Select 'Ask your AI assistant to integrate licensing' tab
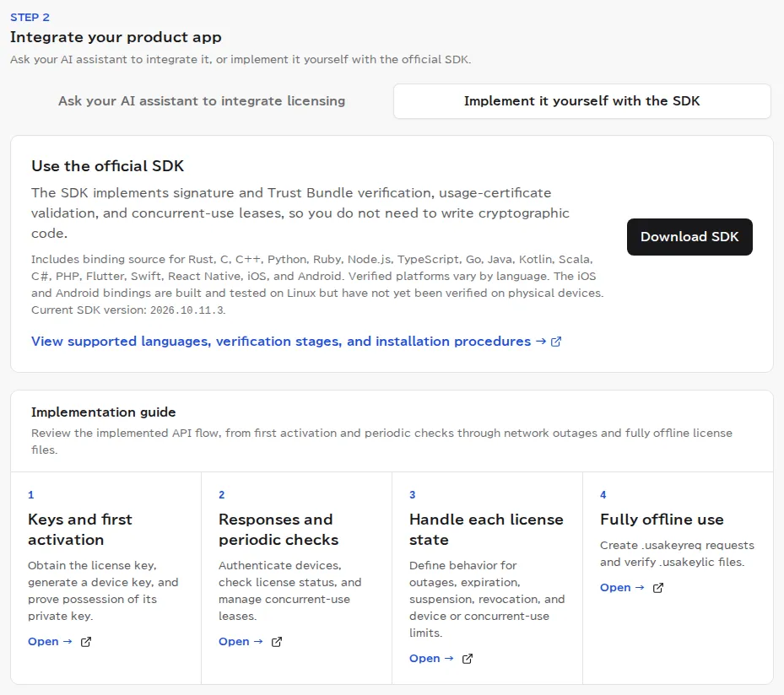 [202, 101]
